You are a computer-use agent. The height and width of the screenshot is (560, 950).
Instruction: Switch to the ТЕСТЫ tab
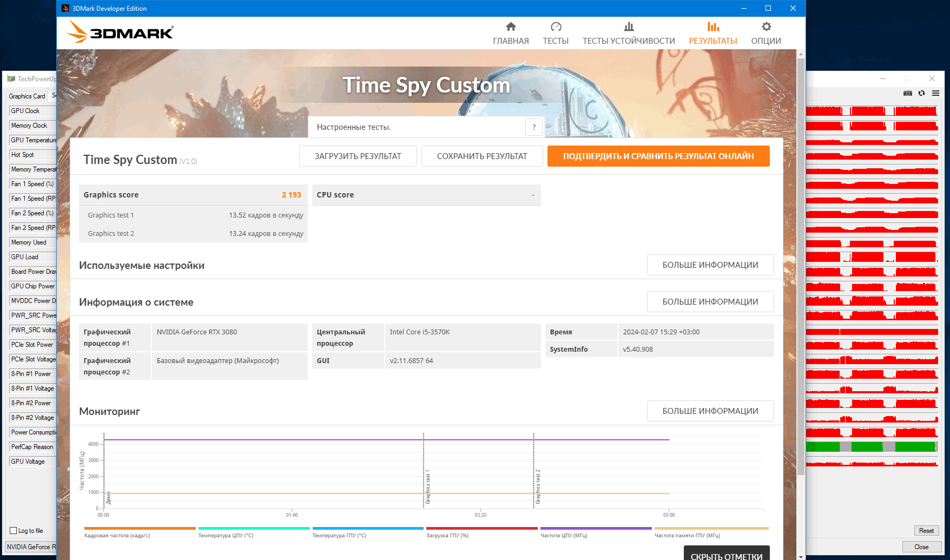point(556,34)
